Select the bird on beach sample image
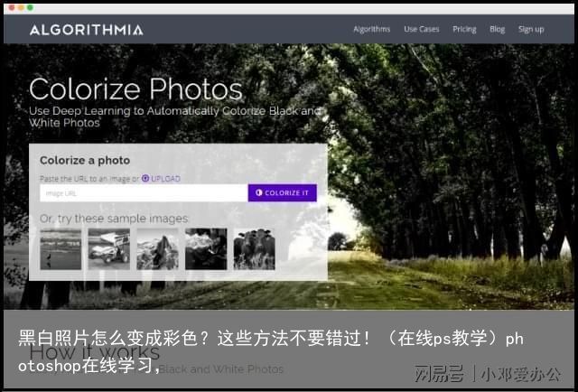Screen dimensions: 578x392 pos(61,249)
